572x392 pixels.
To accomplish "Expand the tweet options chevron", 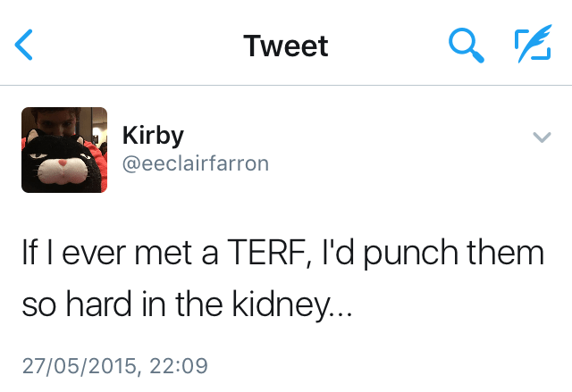I will pyautogui.click(x=542, y=138).
